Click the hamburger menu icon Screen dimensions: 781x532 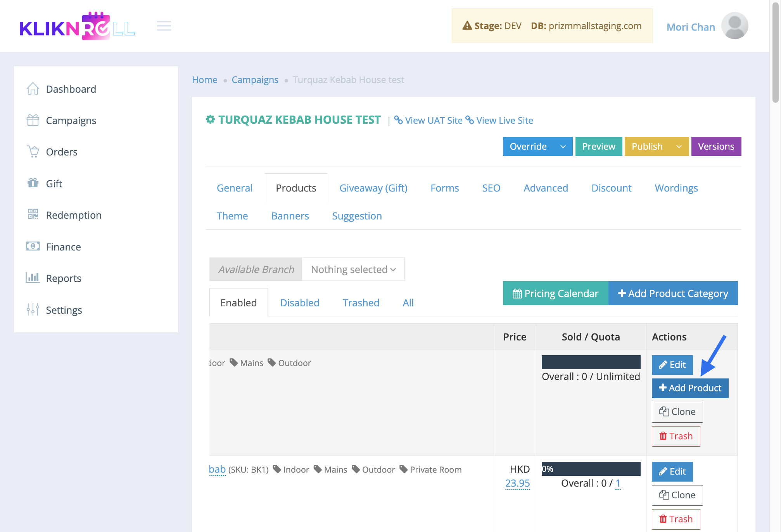coord(164,26)
